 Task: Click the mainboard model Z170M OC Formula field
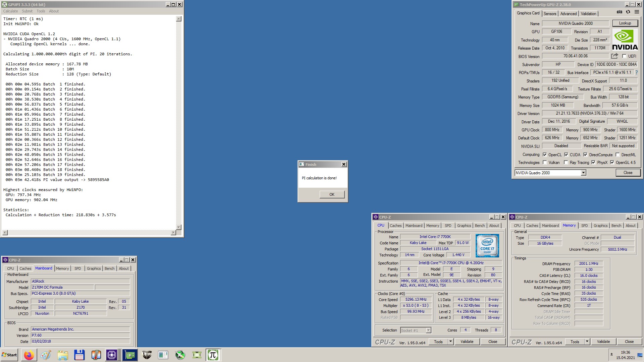pyautogui.click(x=62, y=287)
